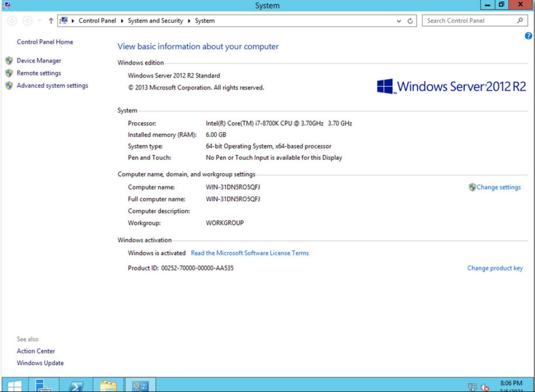The width and height of the screenshot is (535, 392).
Task: Click the Control Panel taskbar icon
Action: coord(140,385)
